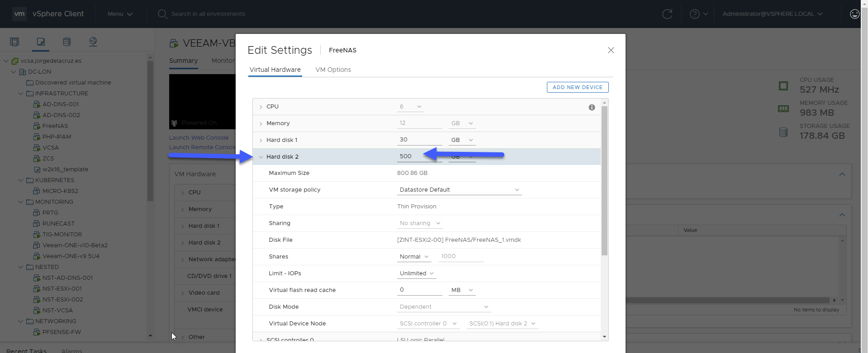This screenshot has width=868, height=353.
Task: Open the Alarms panel
Action: tap(72, 350)
